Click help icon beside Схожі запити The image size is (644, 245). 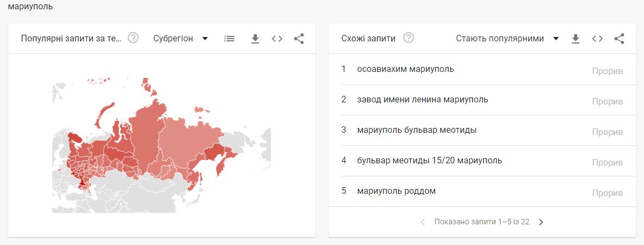tap(409, 38)
